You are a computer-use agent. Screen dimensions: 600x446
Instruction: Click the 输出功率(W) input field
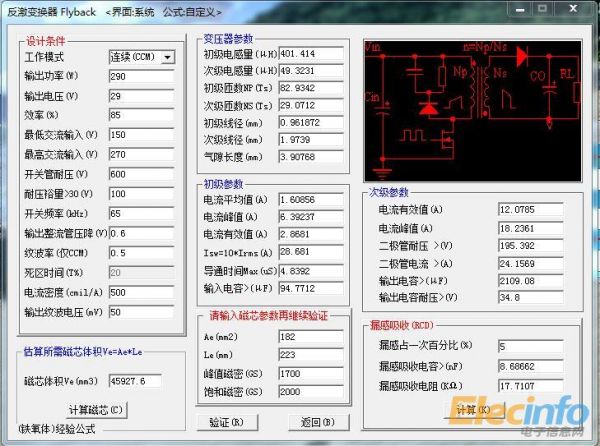(142, 76)
